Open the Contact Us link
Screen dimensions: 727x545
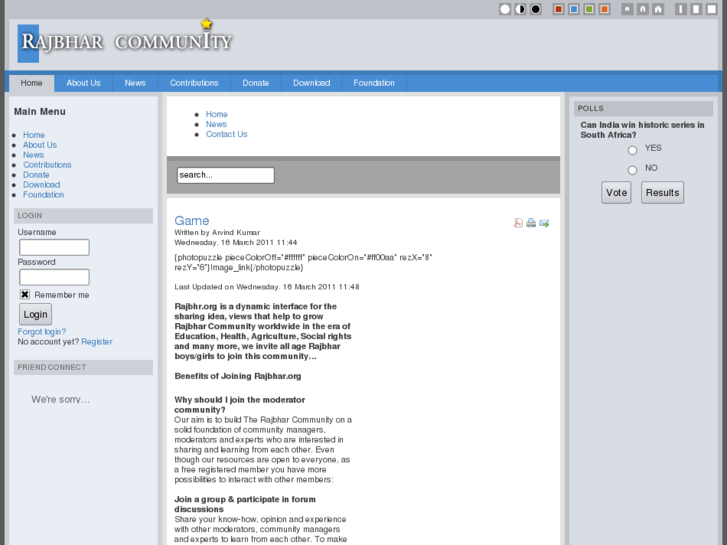pos(227,134)
